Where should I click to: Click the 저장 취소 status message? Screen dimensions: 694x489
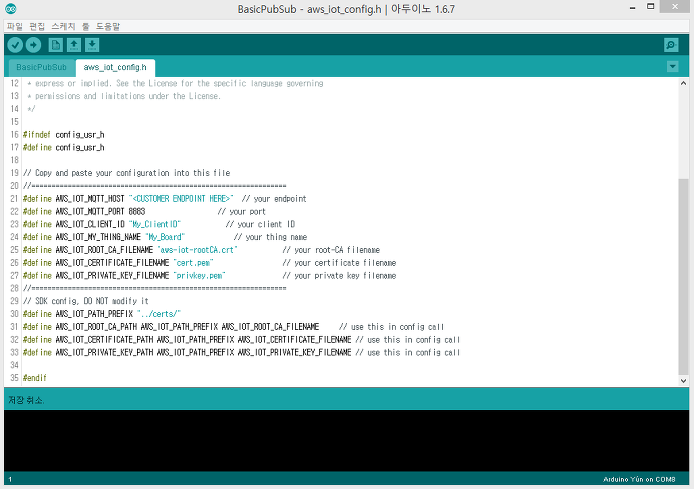26,400
